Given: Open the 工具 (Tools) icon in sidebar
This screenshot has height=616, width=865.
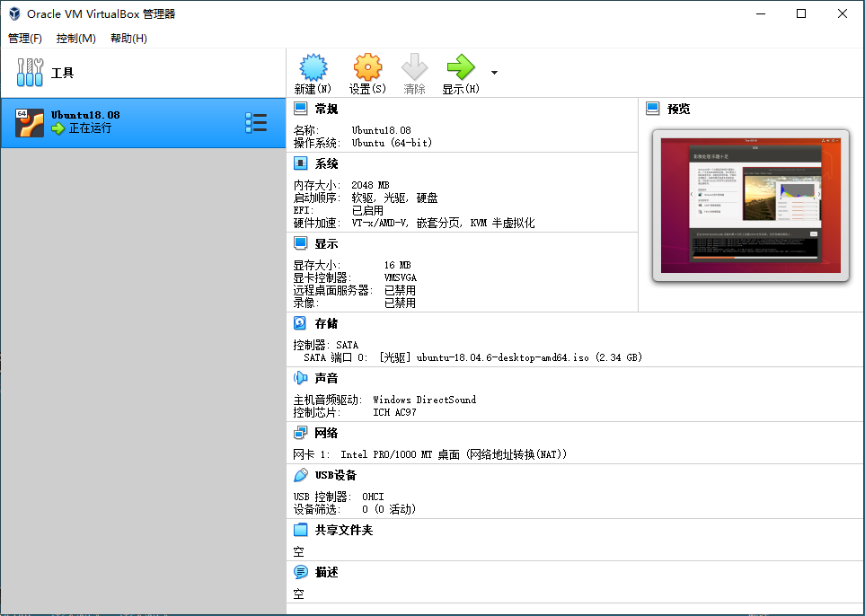Looking at the screenshot, I should point(31,73).
